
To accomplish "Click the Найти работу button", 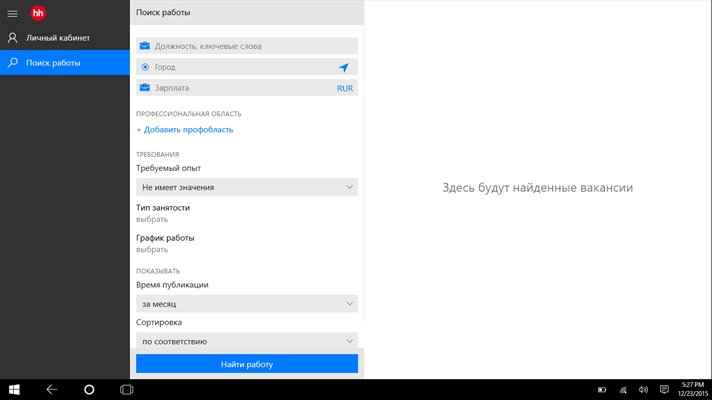I will (x=247, y=364).
